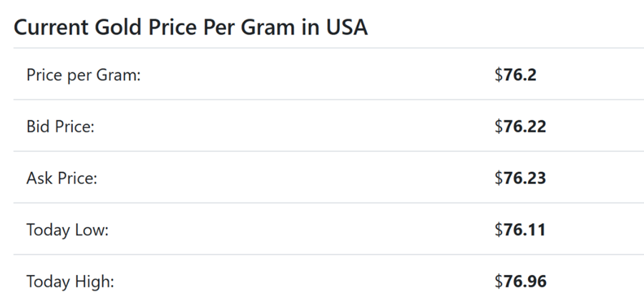Click the $76.23 ask price value
The width and height of the screenshot is (644, 305).
[520, 178]
